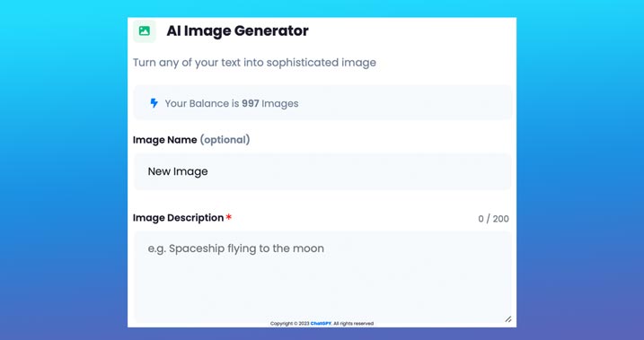Click the All rights reserved text

pos(353,324)
